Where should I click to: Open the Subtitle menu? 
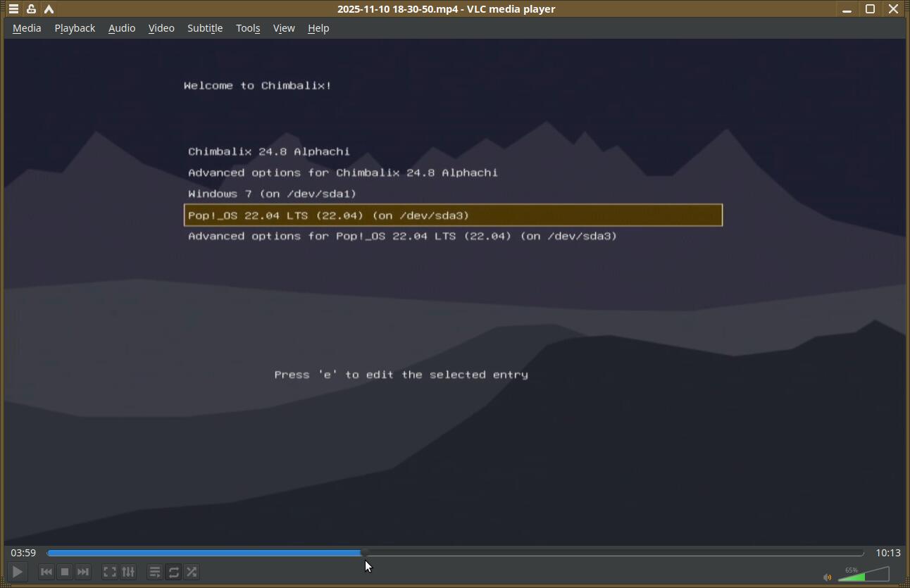coord(205,28)
